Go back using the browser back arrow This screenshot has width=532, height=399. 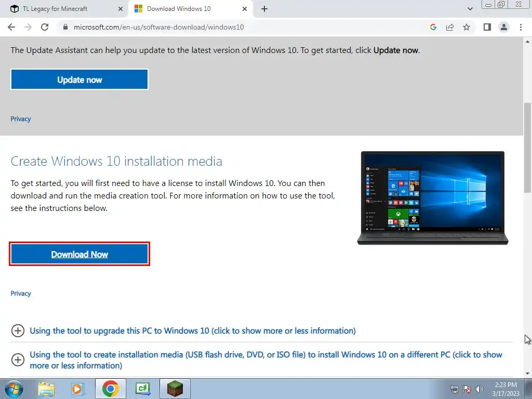pos(11,27)
